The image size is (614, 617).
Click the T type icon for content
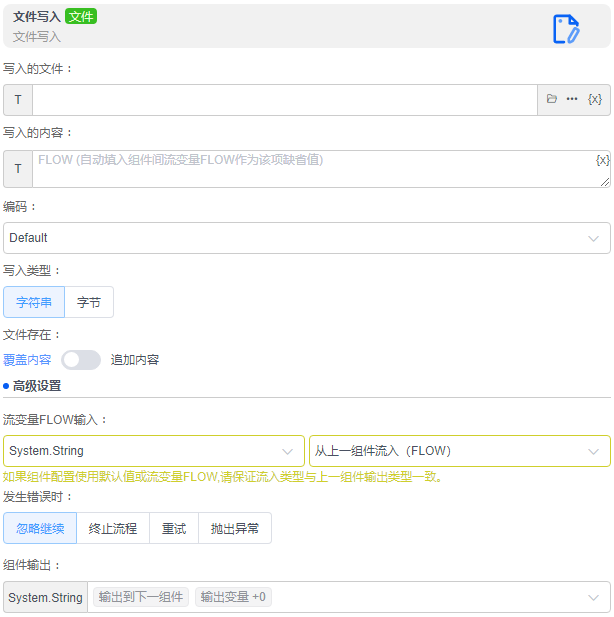coord(18,169)
